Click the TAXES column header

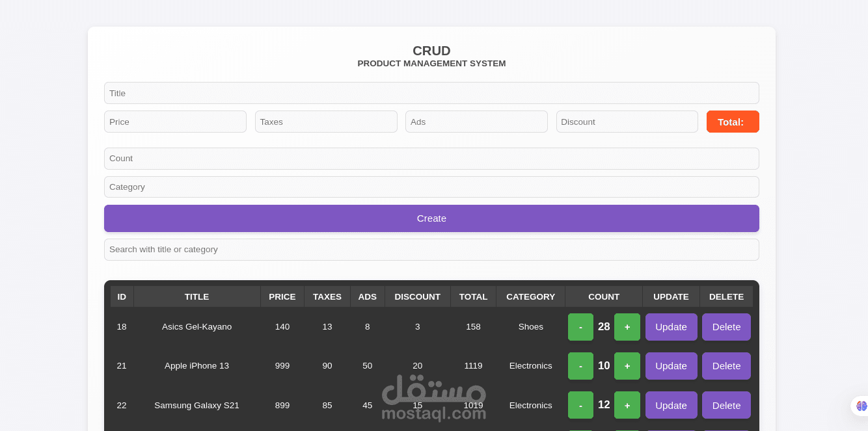pyautogui.click(x=327, y=296)
